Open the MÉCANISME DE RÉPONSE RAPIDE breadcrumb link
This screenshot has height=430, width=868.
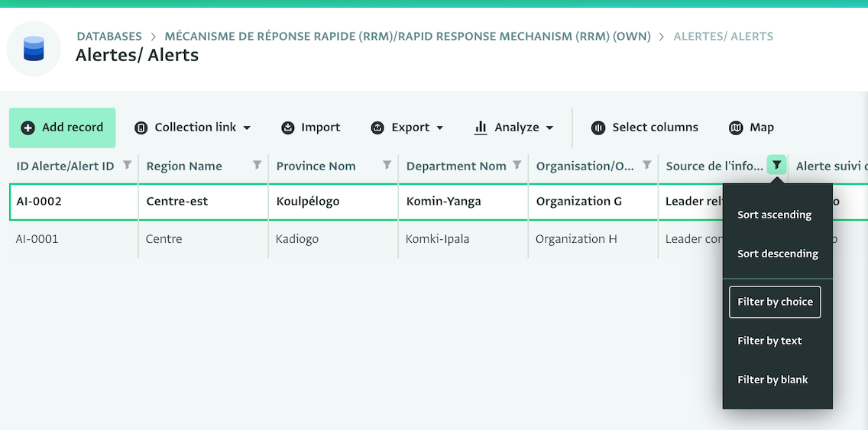click(x=407, y=37)
